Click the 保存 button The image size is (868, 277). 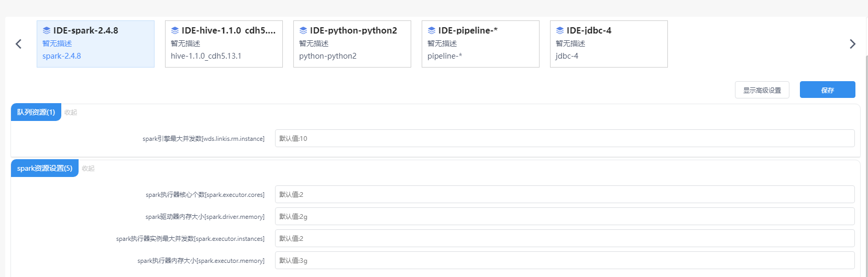pos(827,90)
